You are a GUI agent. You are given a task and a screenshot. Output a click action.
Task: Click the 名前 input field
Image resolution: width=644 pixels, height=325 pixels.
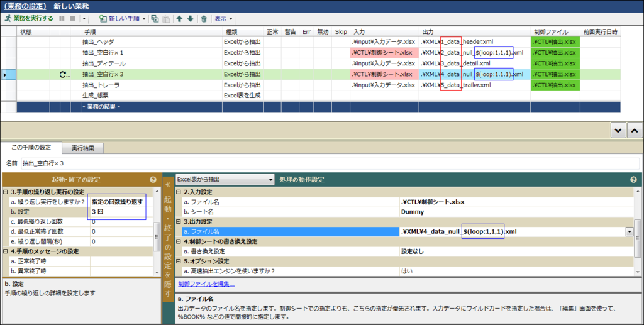pyautogui.click(x=330, y=163)
